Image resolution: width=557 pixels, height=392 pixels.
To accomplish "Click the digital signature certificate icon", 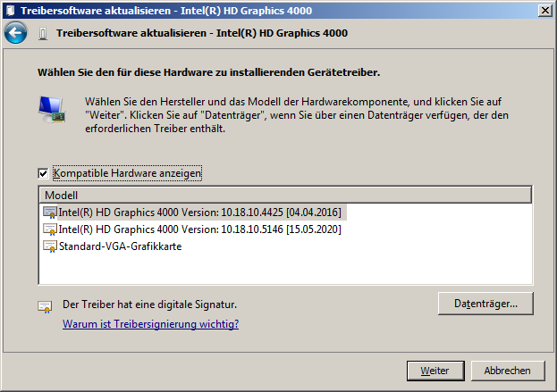I will [x=45, y=307].
